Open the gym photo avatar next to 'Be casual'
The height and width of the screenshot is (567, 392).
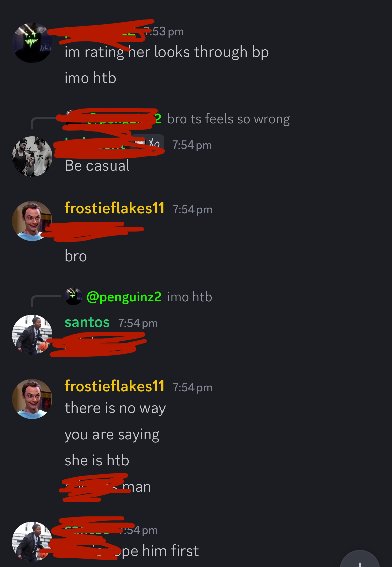pyautogui.click(x=32, y=156)
